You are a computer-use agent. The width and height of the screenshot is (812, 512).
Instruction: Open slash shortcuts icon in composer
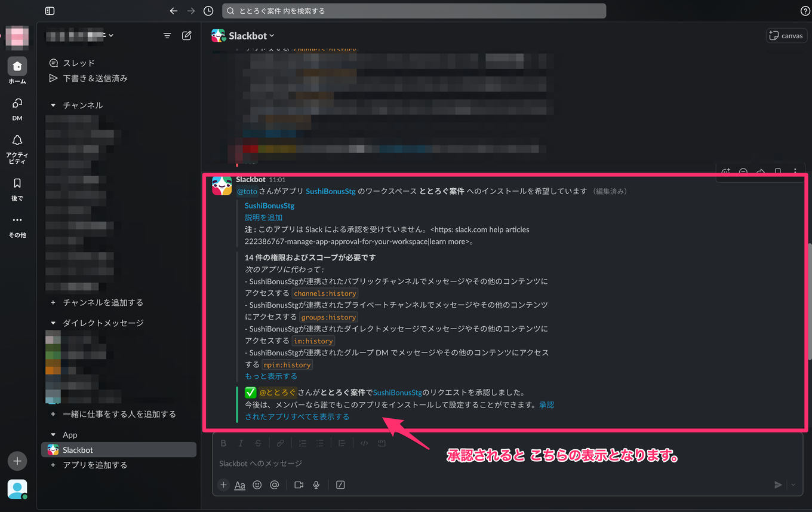click(x=340, y=485)
